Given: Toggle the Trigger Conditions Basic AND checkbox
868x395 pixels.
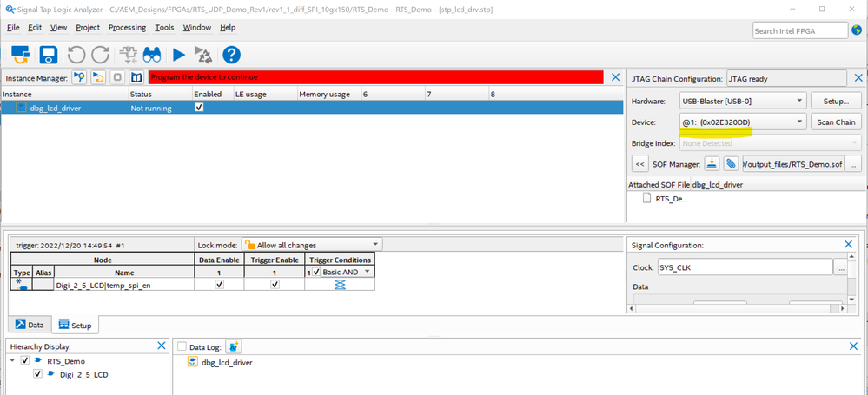Looking at the screenshot, I should pyautogui.click(x=316, y=273).
